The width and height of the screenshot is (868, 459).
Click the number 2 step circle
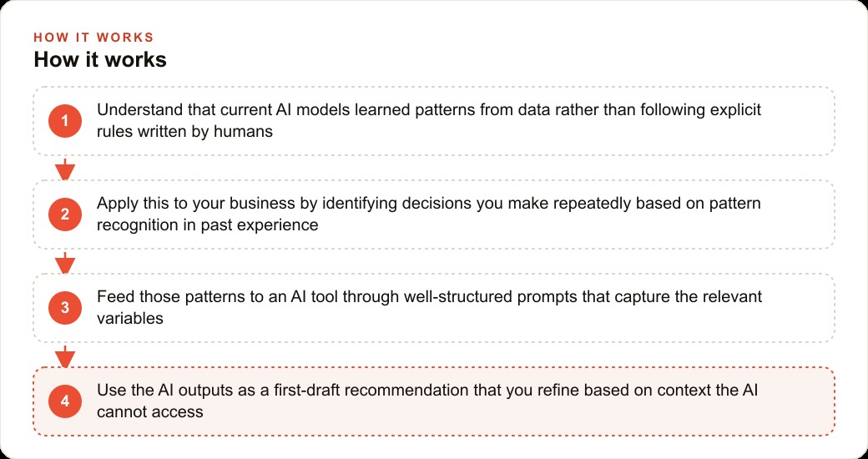point(65,214)
